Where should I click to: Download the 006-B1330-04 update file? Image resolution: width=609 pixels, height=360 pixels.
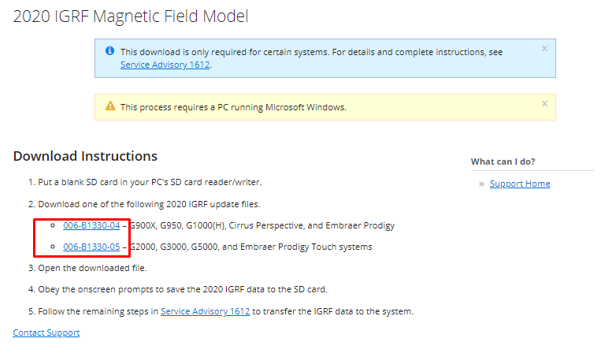[91, 225]
